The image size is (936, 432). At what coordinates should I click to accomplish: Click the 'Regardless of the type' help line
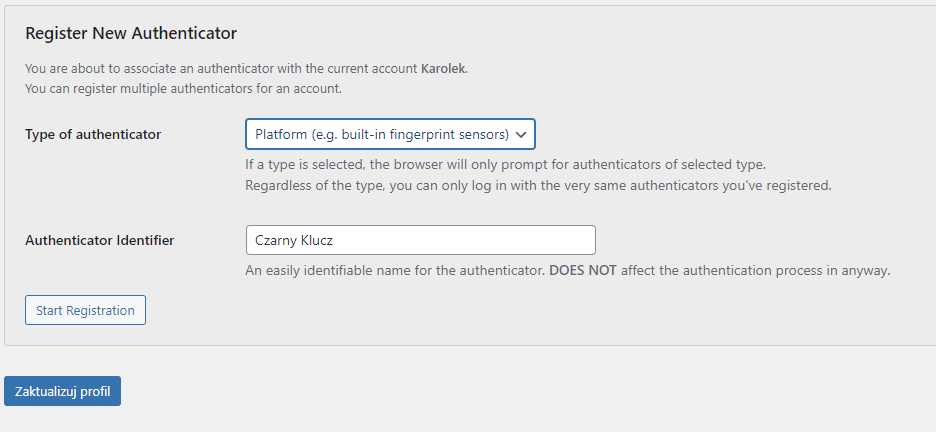538,186
